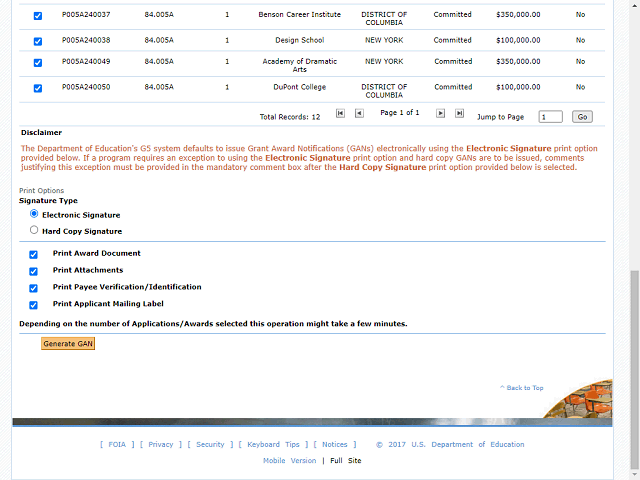Open the Keyboard Tips footer link
The image size is (640, 480).
tap(273, 444)
